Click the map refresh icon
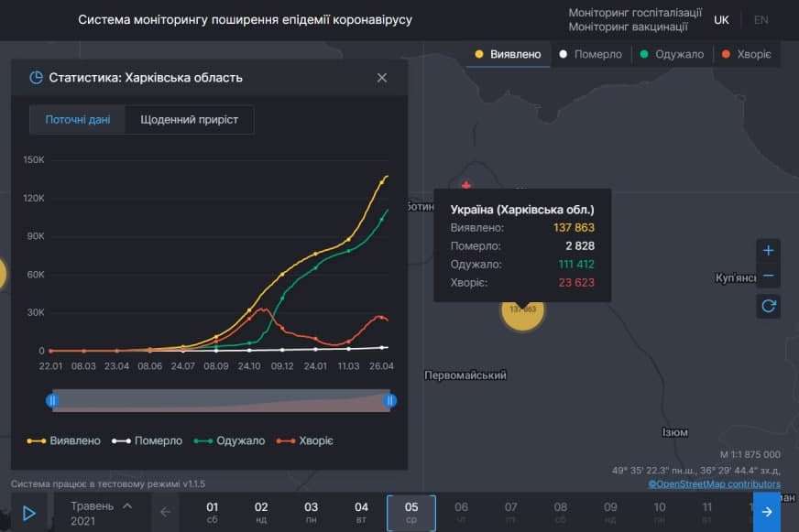 click(x=768, y=307)
